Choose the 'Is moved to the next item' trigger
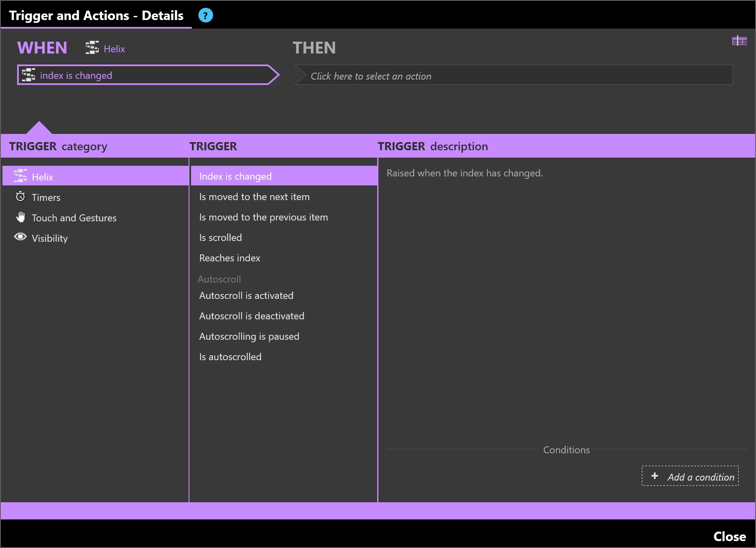Screen dimensions: 756x548 [x=254, y=197]
